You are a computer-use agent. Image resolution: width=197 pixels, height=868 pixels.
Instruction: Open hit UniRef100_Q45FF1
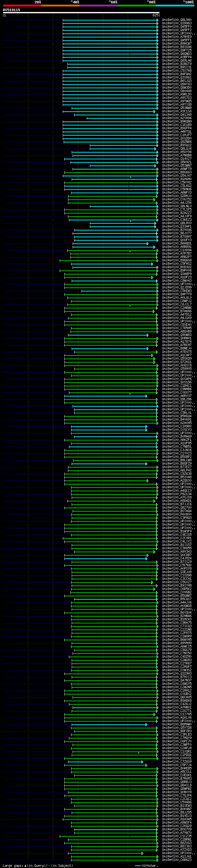coord(177,40)
